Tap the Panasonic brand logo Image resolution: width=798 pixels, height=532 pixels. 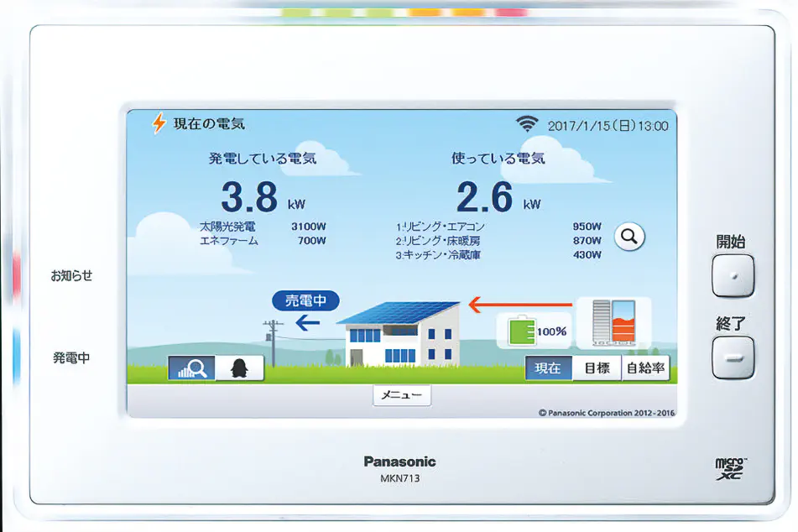coord(400,462)
